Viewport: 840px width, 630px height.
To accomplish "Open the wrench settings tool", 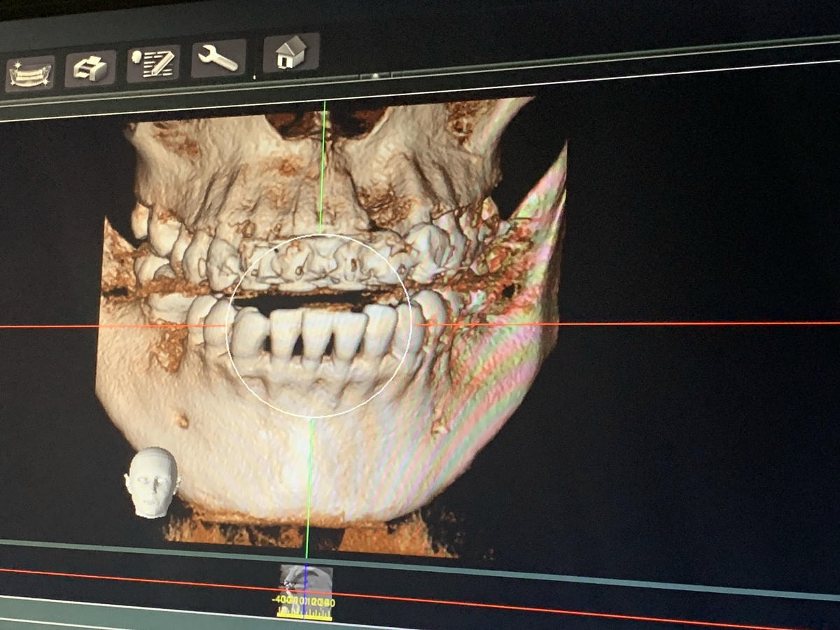I will click(218, 58).
